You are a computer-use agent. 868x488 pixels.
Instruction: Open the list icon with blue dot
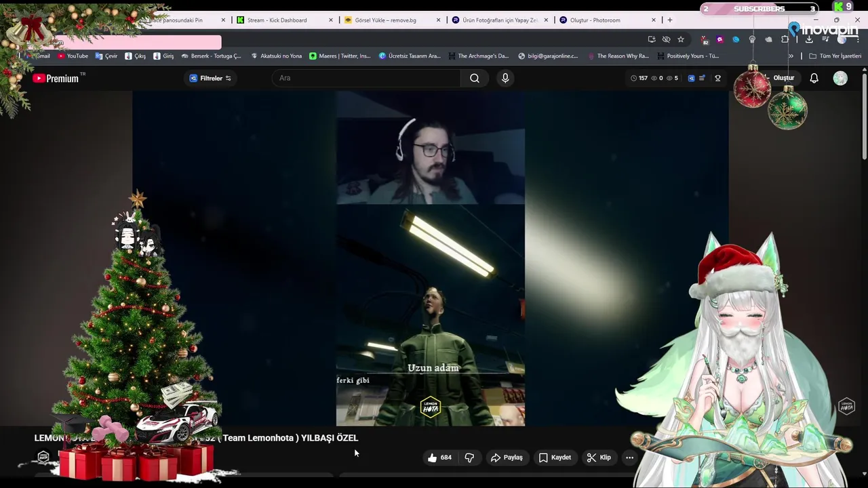click(703, 78)
